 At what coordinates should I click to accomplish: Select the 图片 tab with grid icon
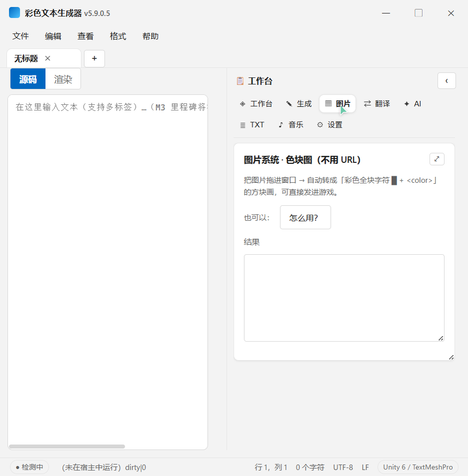pos(338,104)
